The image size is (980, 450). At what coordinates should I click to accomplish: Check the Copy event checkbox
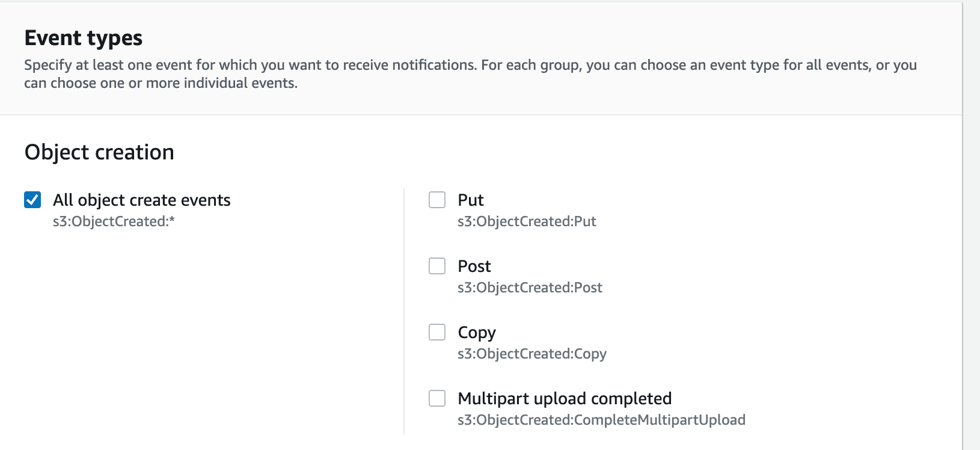[x=437, y=332]
